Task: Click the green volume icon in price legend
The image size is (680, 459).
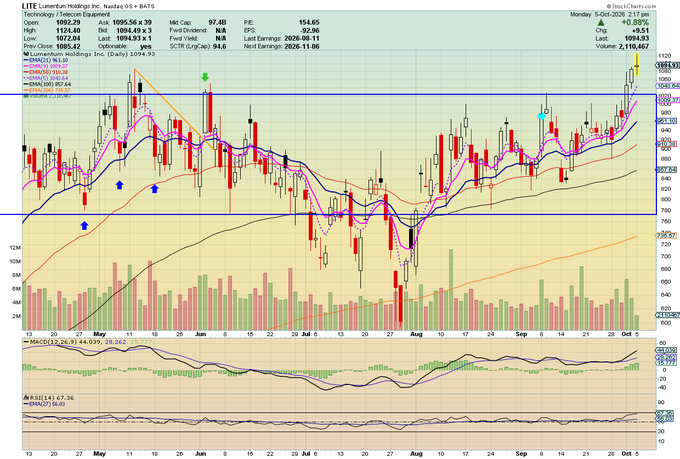Action: pos(26,96)
